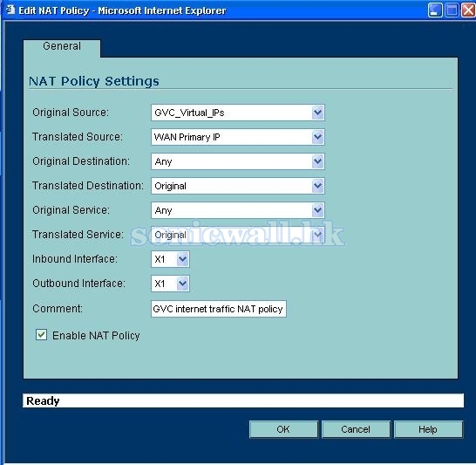476x465 pixels.
Task: Open the Outbound Interface X1 dropdown
Action: pyautogui.click(x=170, y=284)
